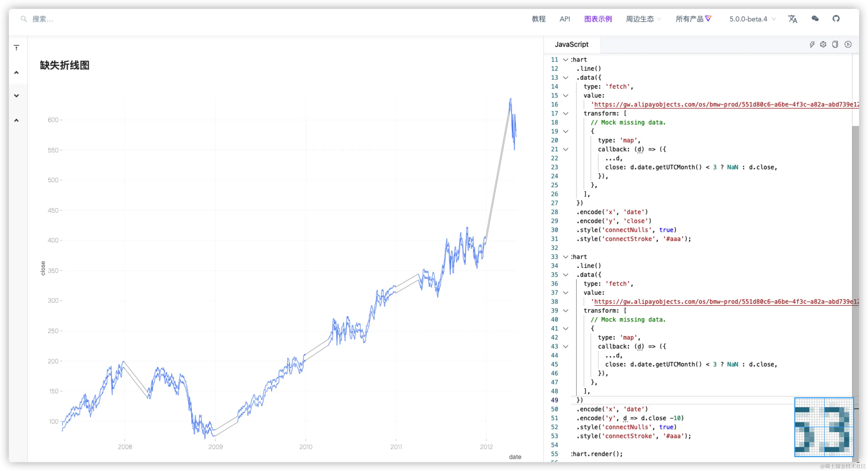Click the scroll-to-top sidebar icon
This screenshot has width=868, height=471.
pos(17,48)
